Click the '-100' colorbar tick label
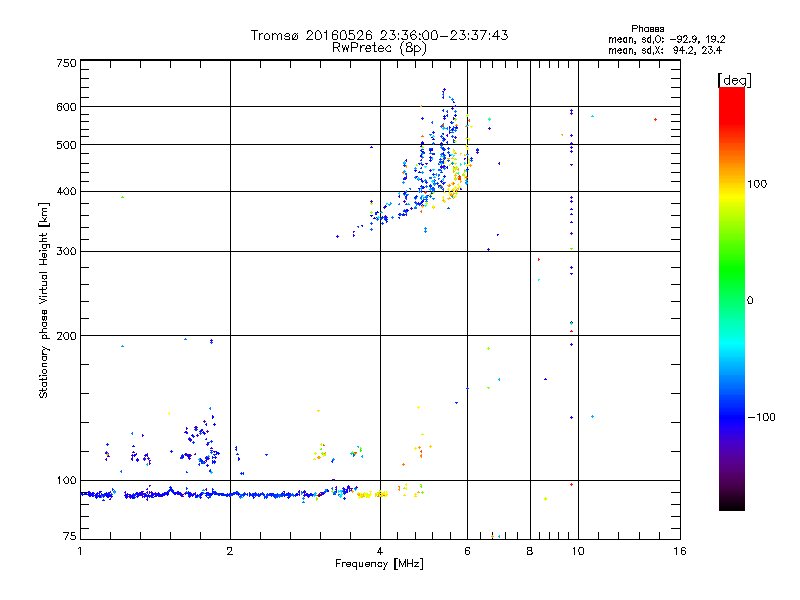This screenshot has width=800, height=600. pyautogui.click(x=761, y=417)
